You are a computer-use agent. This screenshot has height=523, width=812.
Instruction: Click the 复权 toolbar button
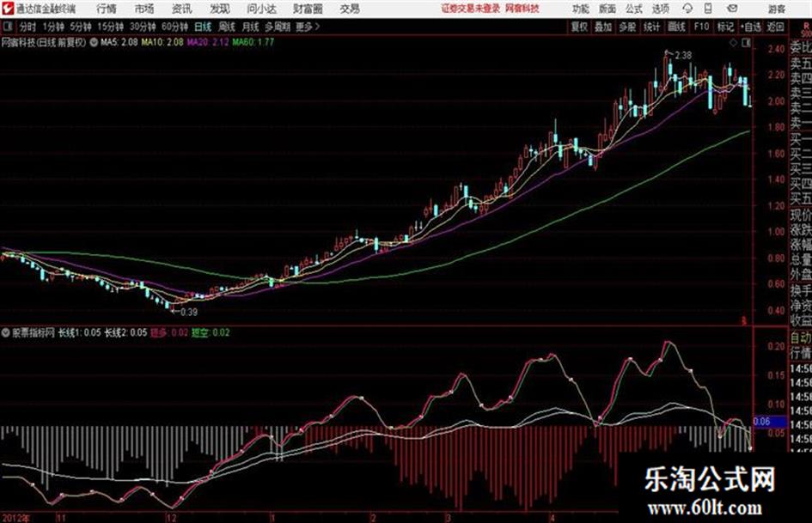(579, 27)
